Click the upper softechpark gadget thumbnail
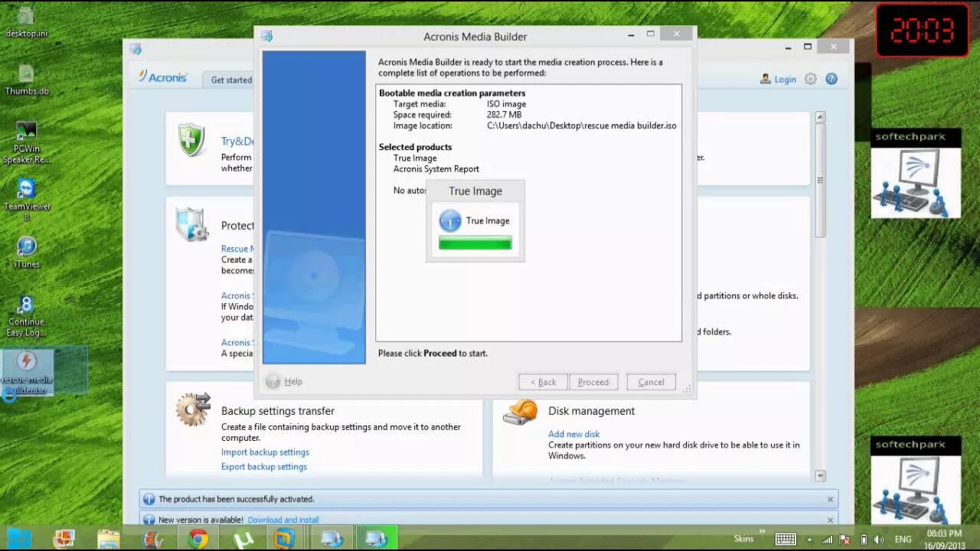 tap(916, 182)
